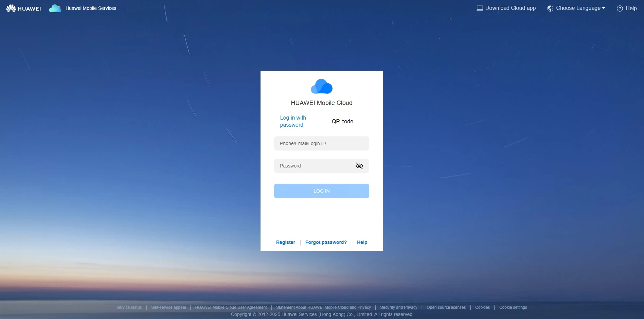Open the Register page

tap(285, 242)
